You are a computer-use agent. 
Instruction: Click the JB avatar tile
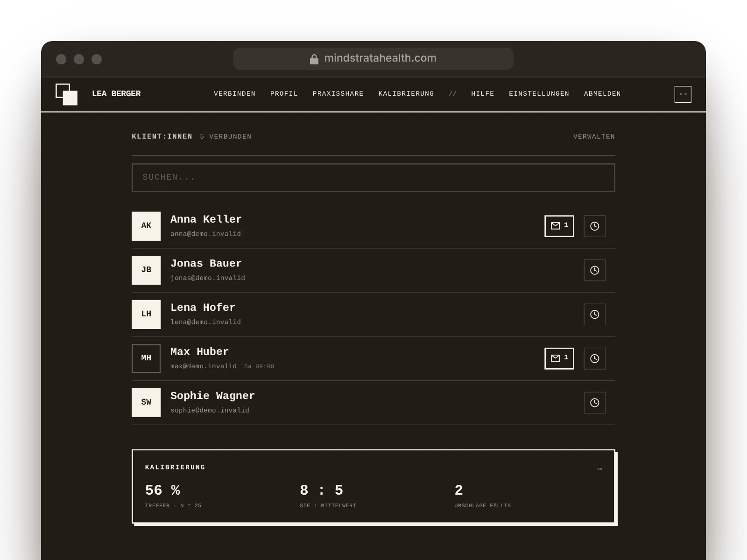point(146,270)
